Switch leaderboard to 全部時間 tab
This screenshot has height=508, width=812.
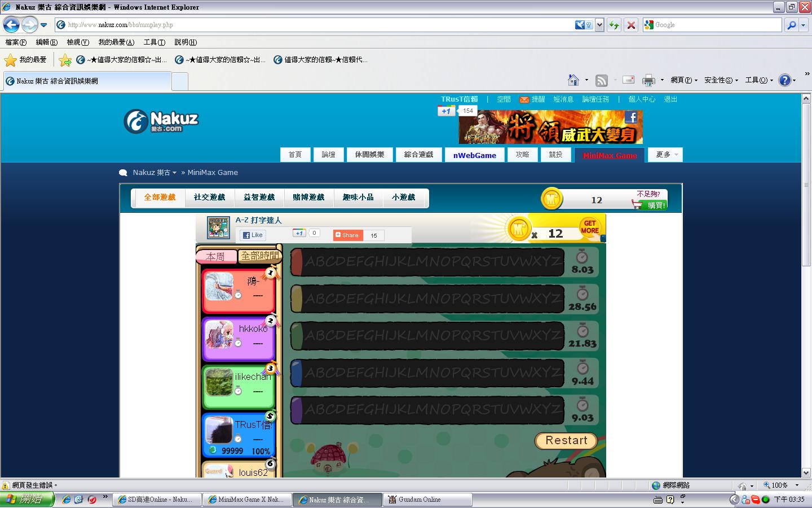coord(259,256)
